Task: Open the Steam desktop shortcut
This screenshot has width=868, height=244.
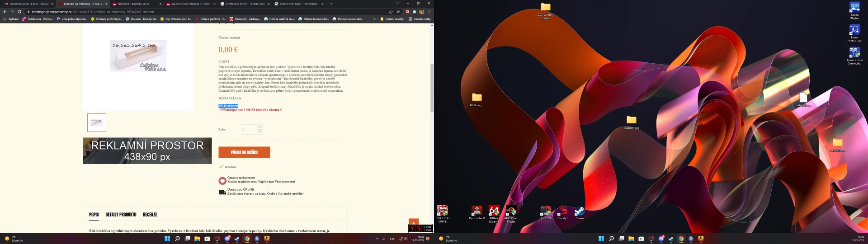Action: pos(580,211)
